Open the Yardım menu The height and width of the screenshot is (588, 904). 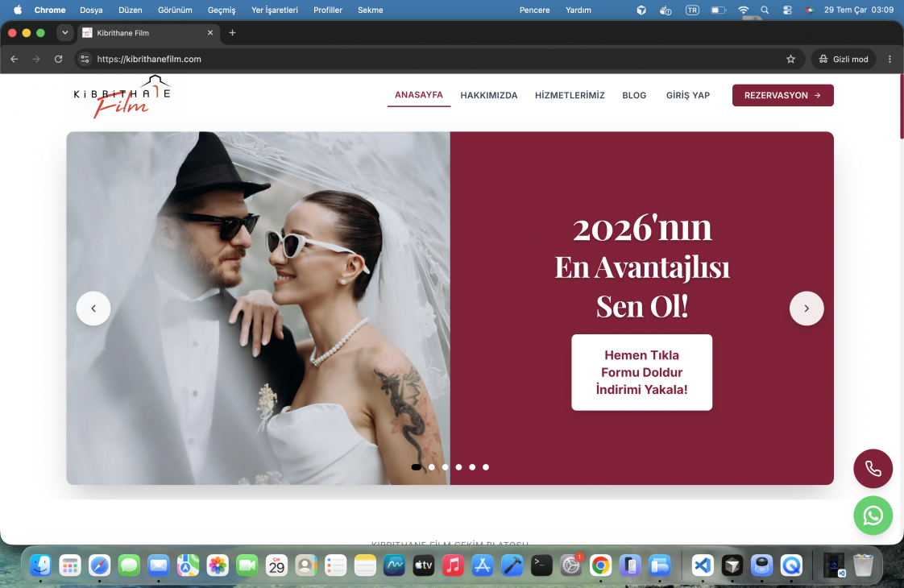[578, 10]
